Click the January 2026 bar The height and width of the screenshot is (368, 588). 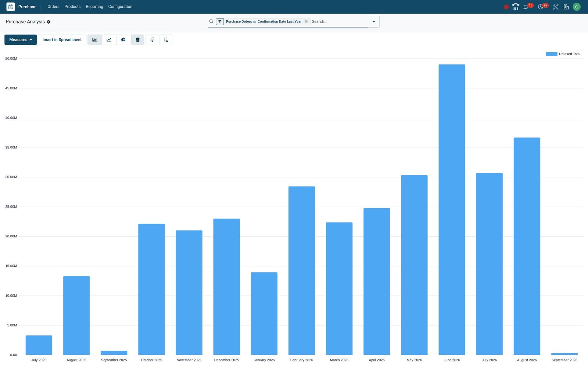264,314
